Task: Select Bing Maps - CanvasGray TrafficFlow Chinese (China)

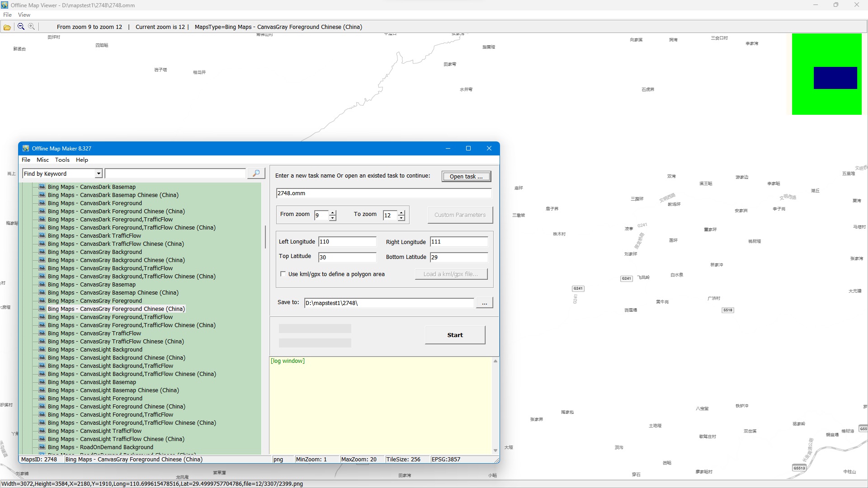Action: [116, 341]
